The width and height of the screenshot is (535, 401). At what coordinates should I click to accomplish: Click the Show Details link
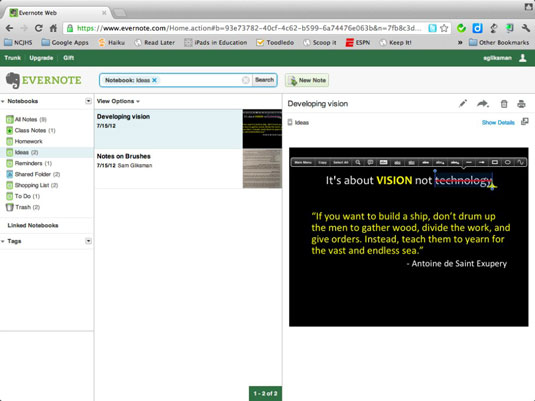(498, 122)
